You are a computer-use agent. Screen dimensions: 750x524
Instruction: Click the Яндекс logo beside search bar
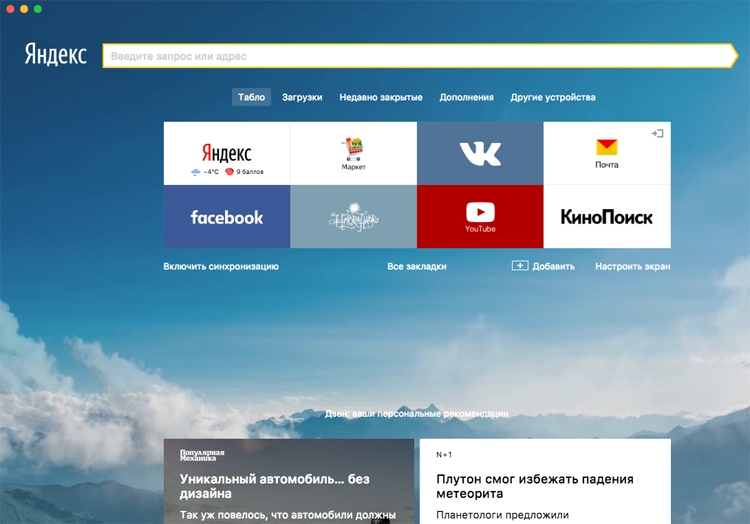55,54
